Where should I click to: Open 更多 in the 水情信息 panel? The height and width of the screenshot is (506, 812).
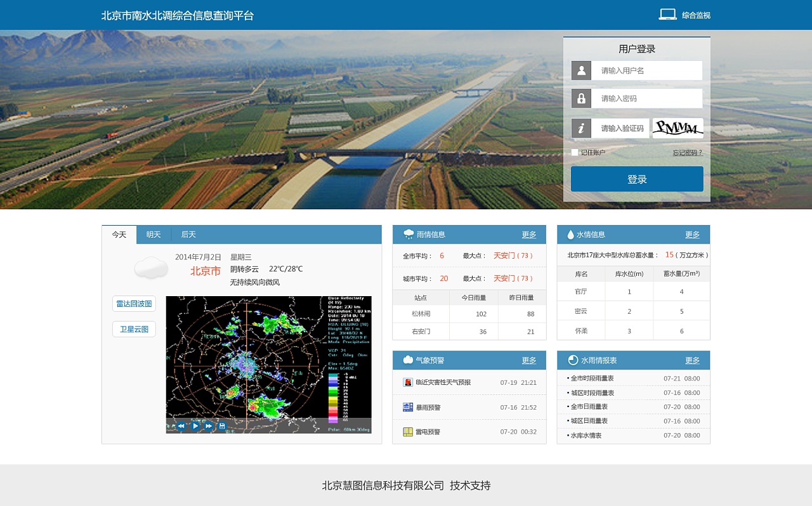pyautogui.click(x=692, y=235)
